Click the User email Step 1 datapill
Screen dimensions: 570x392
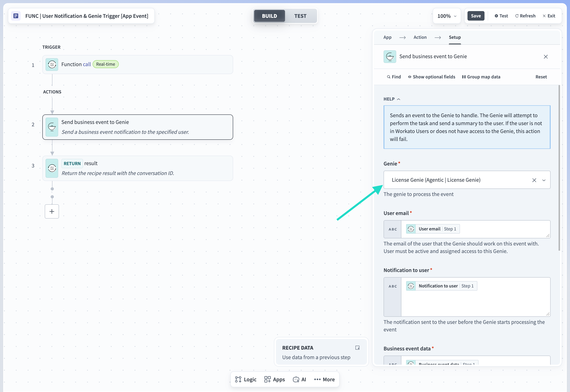point(433,229)
